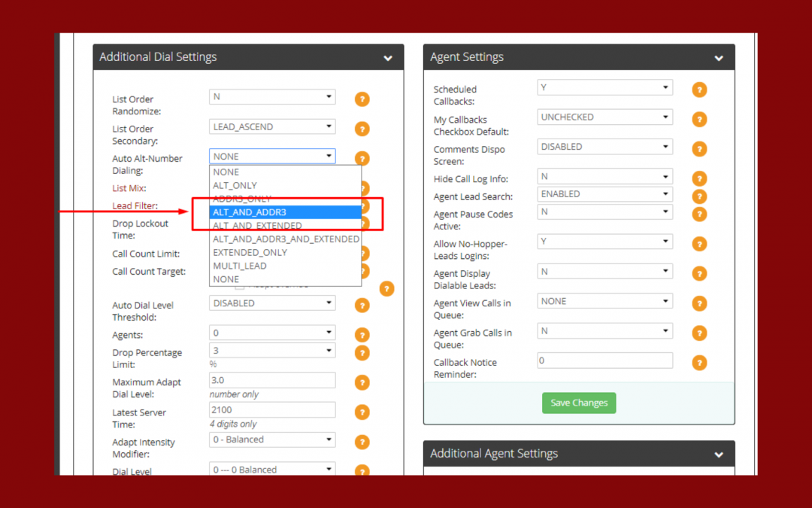Open the Agents count dropdown
The width and height of the screenshot is (812, 508).
(272, 333)
